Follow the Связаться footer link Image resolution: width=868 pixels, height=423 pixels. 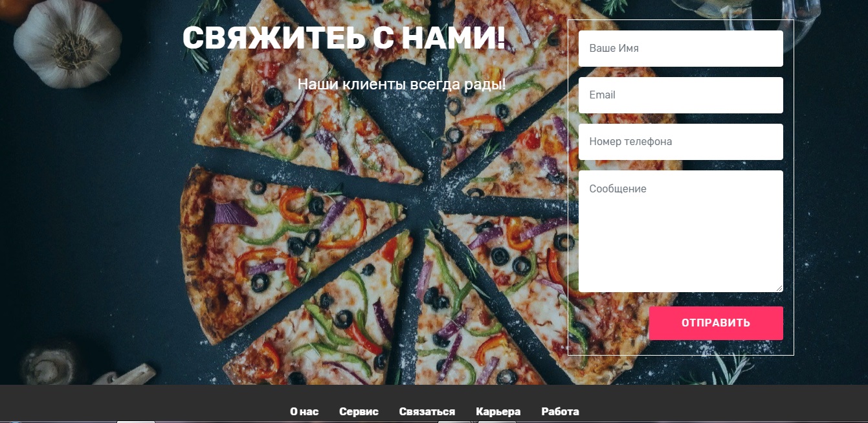click(x=427, y=411)
